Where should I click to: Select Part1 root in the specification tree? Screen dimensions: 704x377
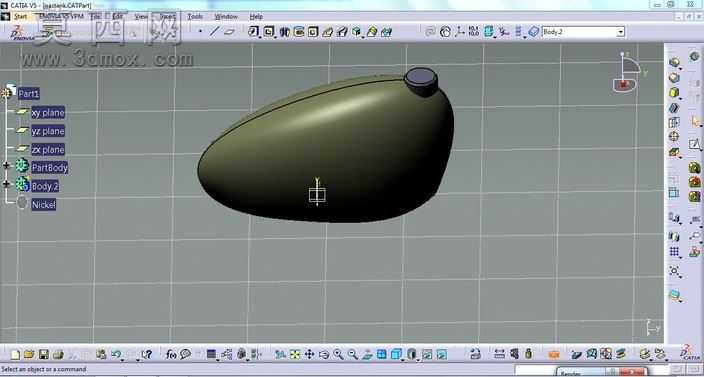click(x=29, y=94)
